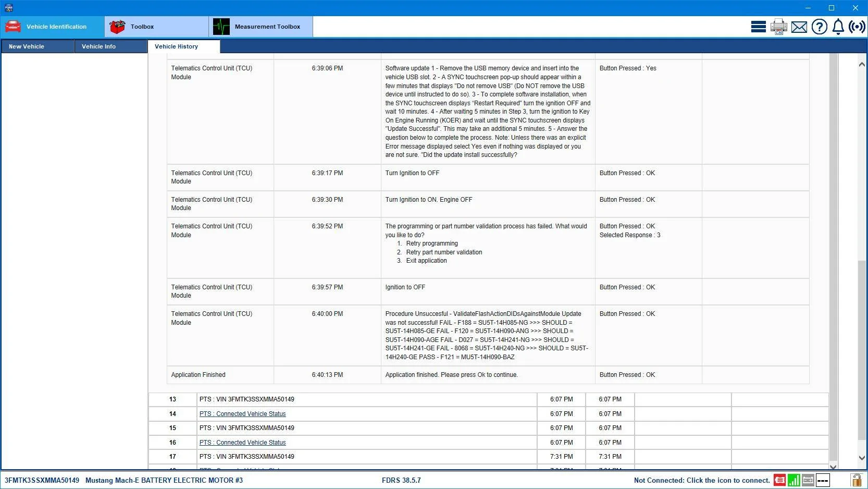868x489 pixels.
Task: Click 'Retry part number validation' option text
Action: point(444,252)
